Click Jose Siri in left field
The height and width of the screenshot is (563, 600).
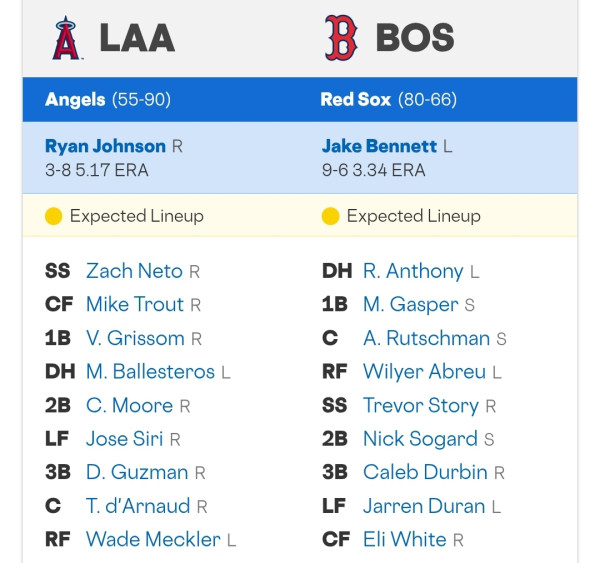(124, 439)
